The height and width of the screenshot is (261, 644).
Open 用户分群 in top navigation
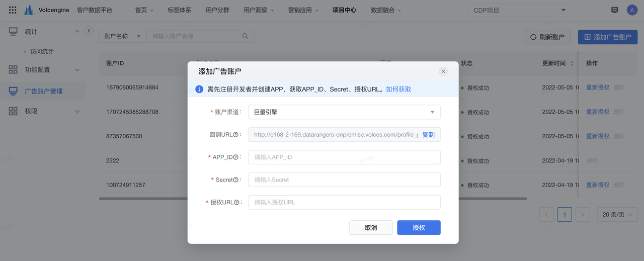pyautogui.click(x=217, y=10)
